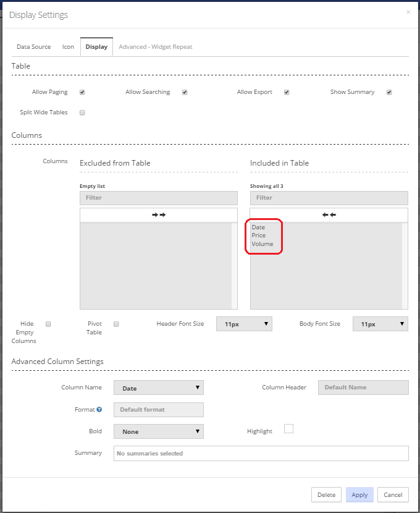This screenshot has width=420, height=513.
Task: Switch to the Icon tab
Action: [x=68, y=47]
